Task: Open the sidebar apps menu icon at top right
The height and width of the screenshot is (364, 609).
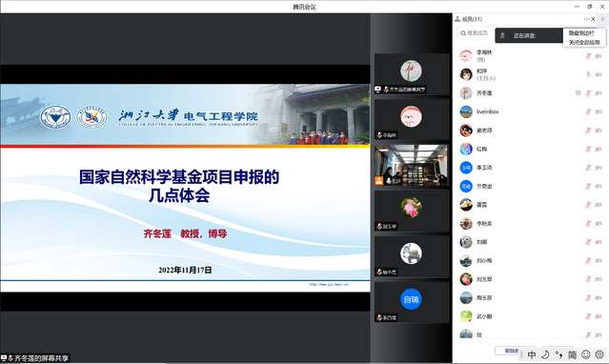Action: pyautogui.click(x=602, y=19)
